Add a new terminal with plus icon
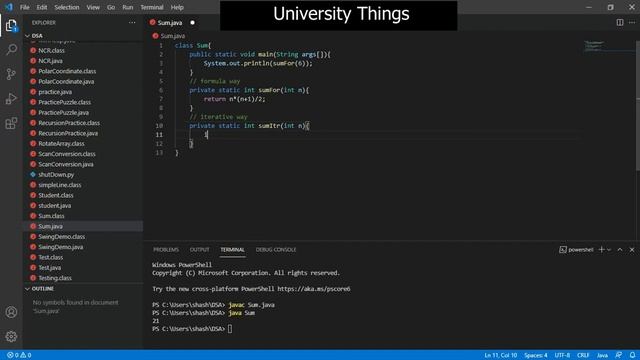Screen dimensions: 640x360 point(601,249)
